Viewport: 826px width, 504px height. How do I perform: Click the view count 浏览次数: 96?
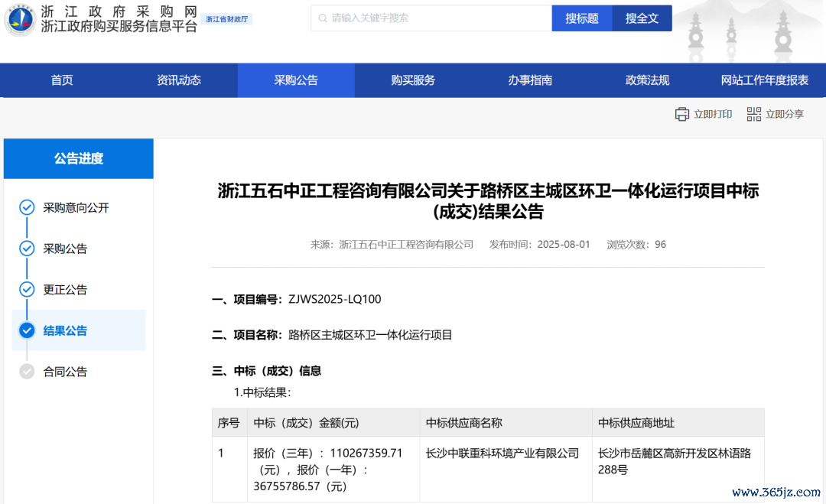coord(636,245)
